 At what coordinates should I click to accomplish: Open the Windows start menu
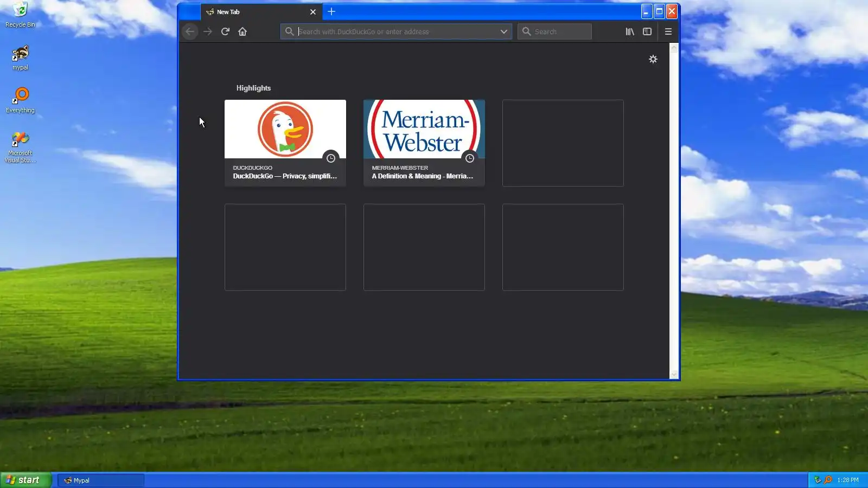tap(25, 480)
